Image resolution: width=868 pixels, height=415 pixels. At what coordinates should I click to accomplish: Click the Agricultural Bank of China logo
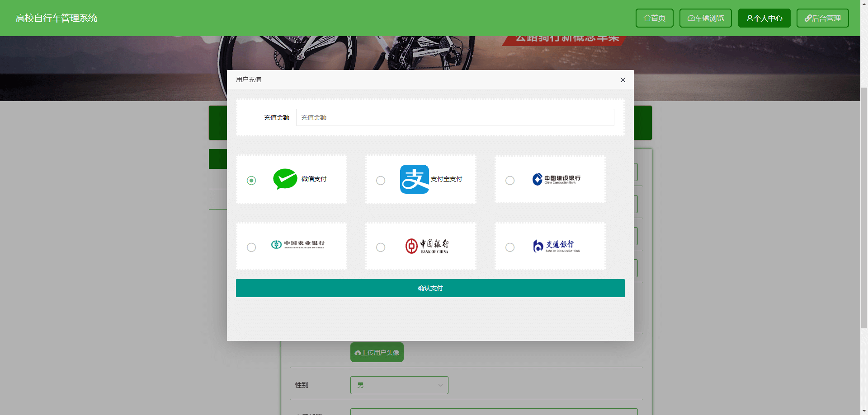click(x=298, y=244)
